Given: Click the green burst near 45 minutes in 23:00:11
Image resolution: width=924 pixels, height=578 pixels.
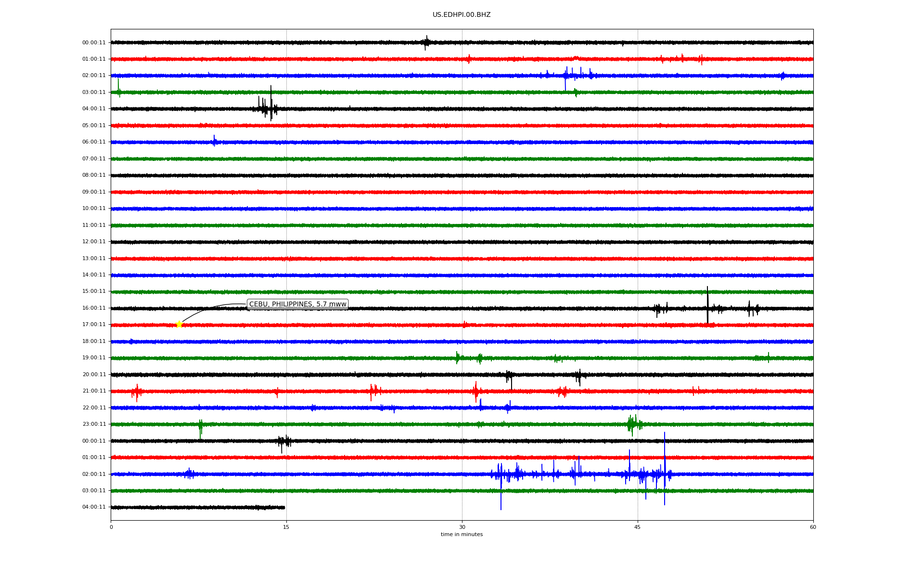Looking at the screenshot, I should coord(633,424).
